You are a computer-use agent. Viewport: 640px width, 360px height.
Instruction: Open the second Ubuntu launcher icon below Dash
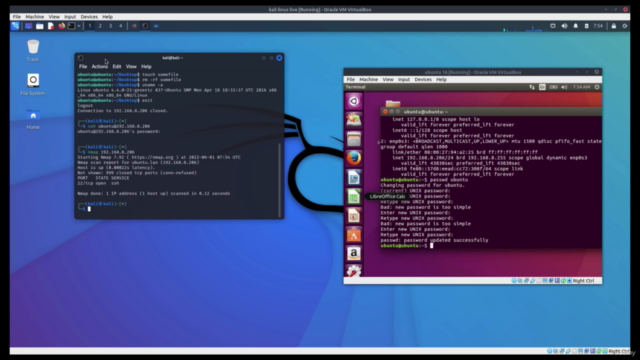(x=354, y=120)
